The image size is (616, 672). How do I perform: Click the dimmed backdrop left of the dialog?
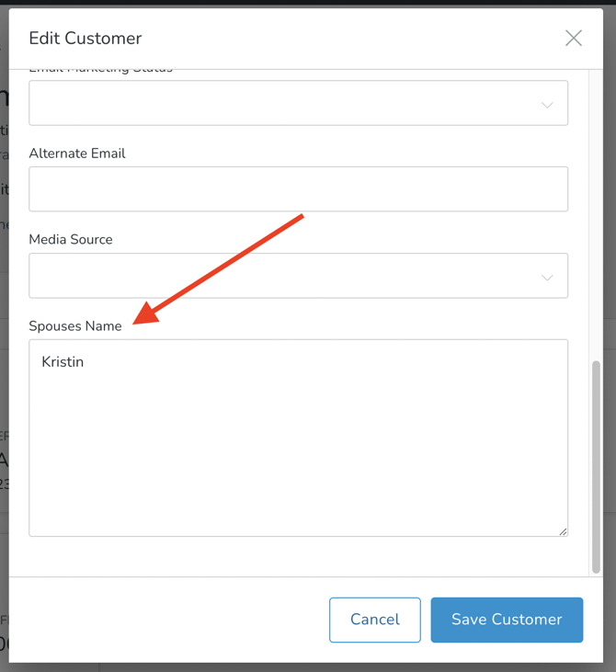click(4, 368)
